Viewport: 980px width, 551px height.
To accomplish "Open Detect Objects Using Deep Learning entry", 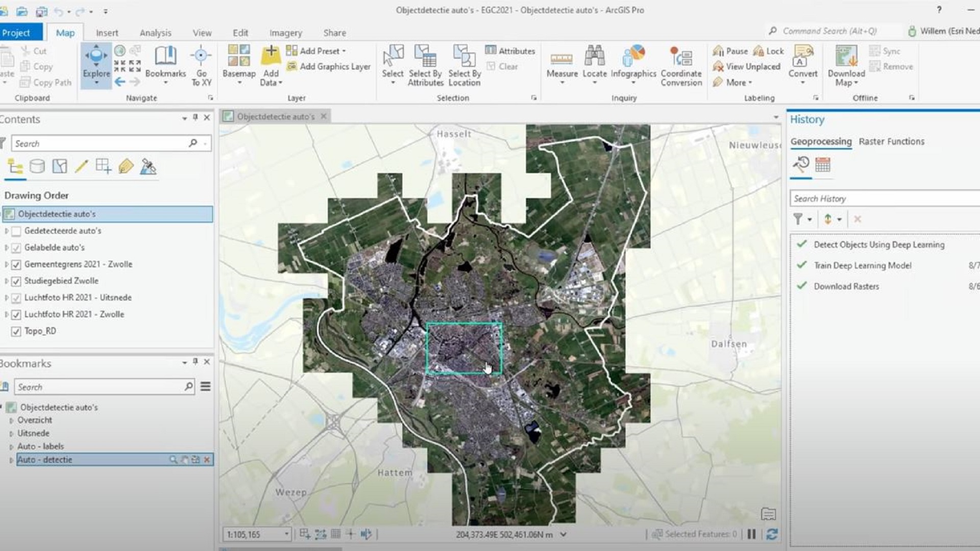I will 878,245.
